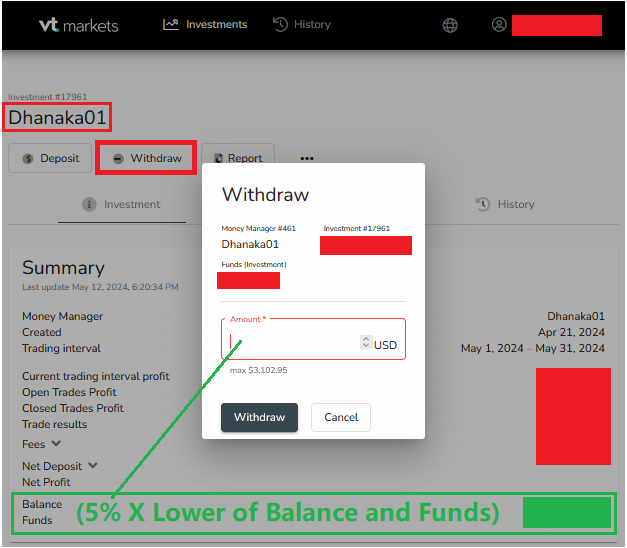
Task: Click the max $3,102.95 hint text
Action: [258, 370]
